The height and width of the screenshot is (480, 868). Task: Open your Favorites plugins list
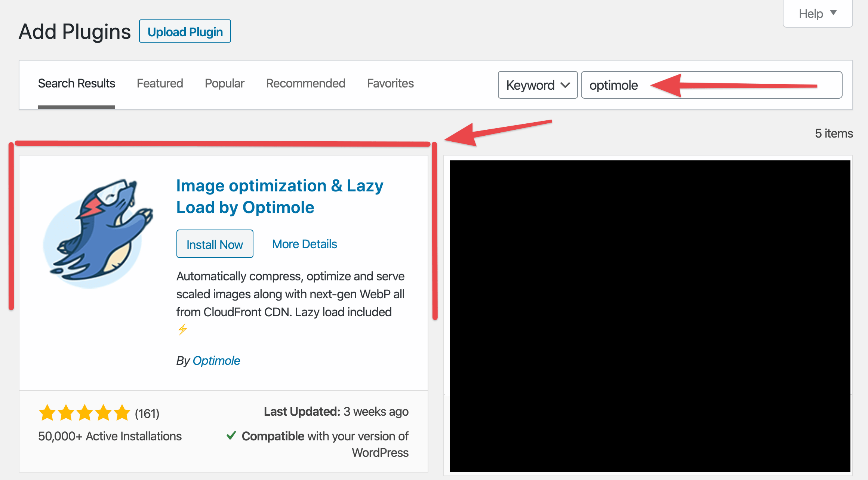click(x=390, y=83)
